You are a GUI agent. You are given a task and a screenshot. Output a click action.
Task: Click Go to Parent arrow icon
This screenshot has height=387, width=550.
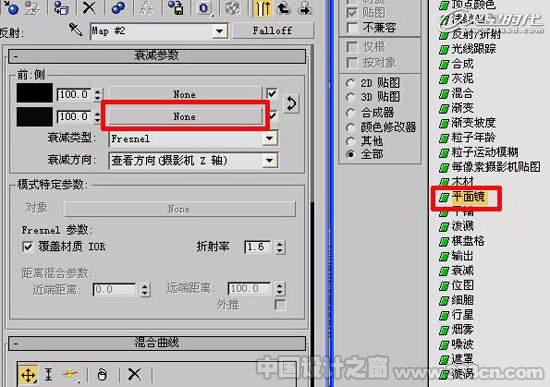click(x=283, y=8)
